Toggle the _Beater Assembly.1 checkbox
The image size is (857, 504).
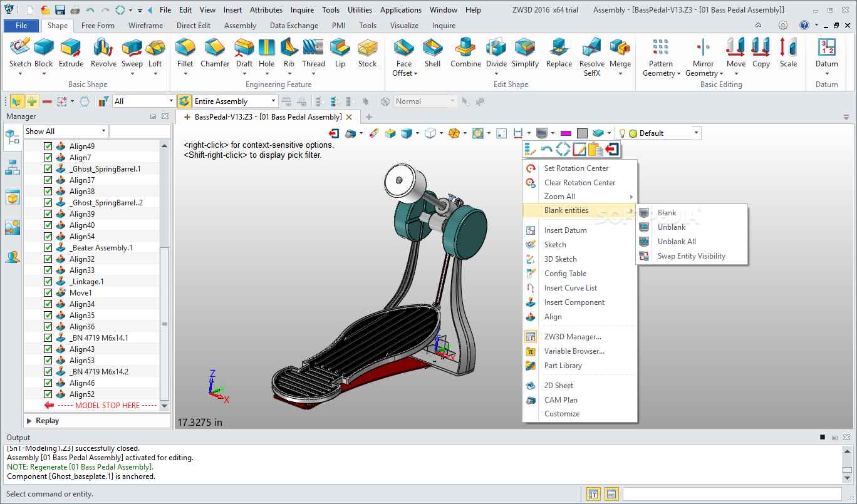pyautogui.click(x=48, y=248)
